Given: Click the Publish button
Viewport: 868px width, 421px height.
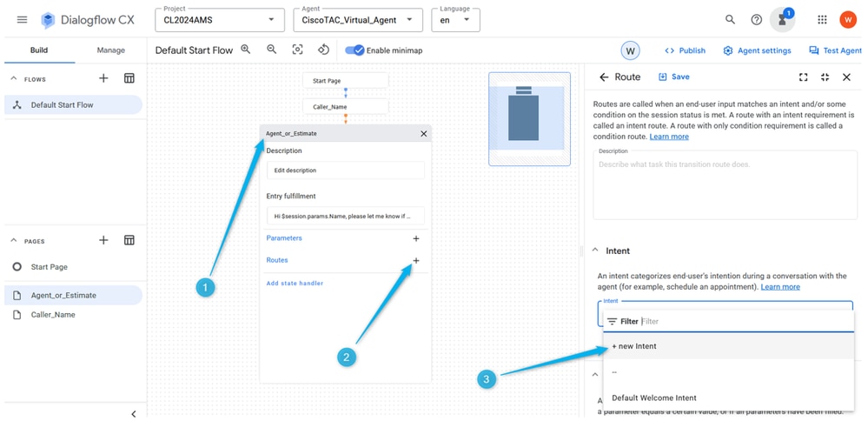Looking at the screenshot, I should pos(685,50).
